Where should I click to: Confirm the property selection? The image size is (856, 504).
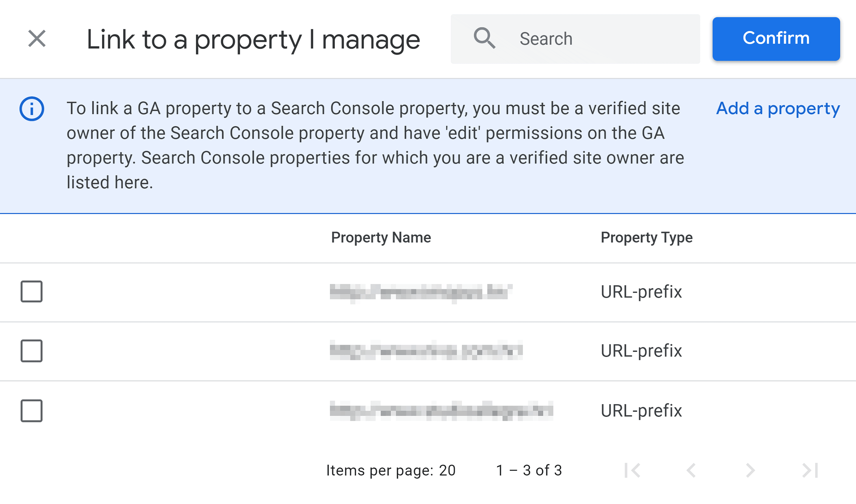[776, 39]
